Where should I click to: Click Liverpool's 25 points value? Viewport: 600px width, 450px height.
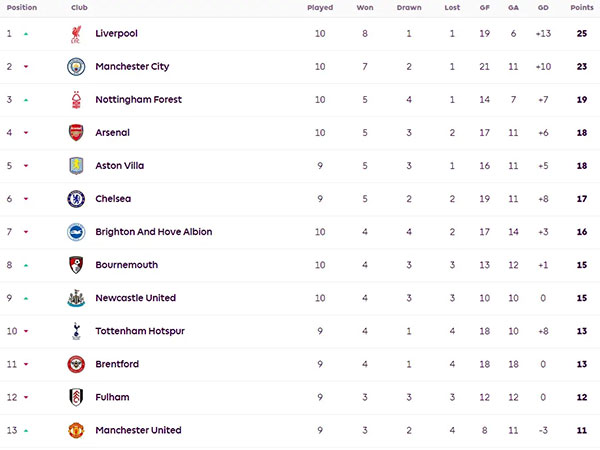pyautogui.click(x=582, y=34)
